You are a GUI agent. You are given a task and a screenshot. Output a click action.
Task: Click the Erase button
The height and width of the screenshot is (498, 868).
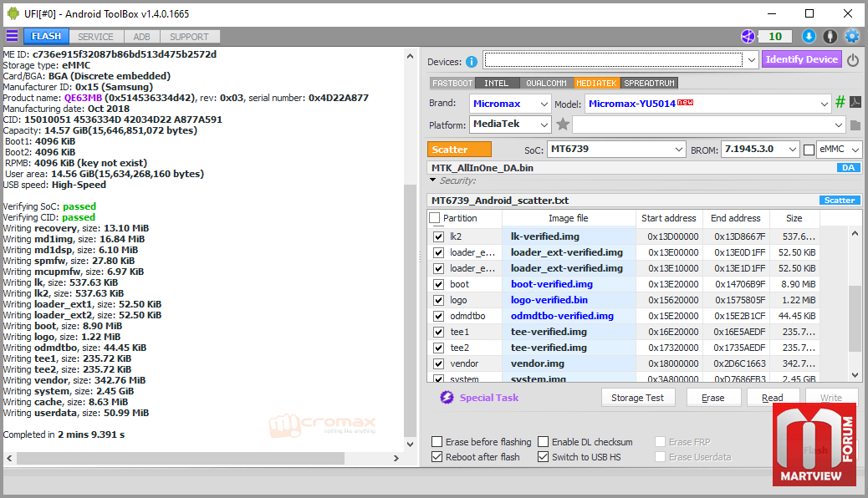click(713, 398)
